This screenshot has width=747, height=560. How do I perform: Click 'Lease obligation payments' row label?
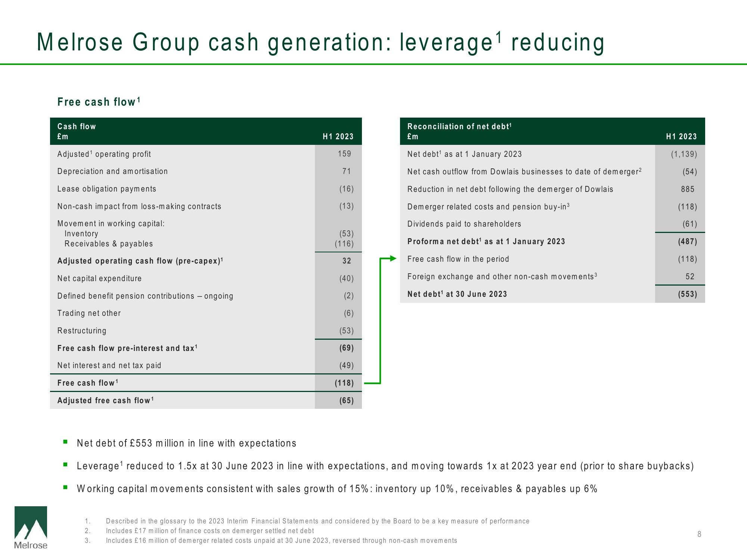click(107, 189)
